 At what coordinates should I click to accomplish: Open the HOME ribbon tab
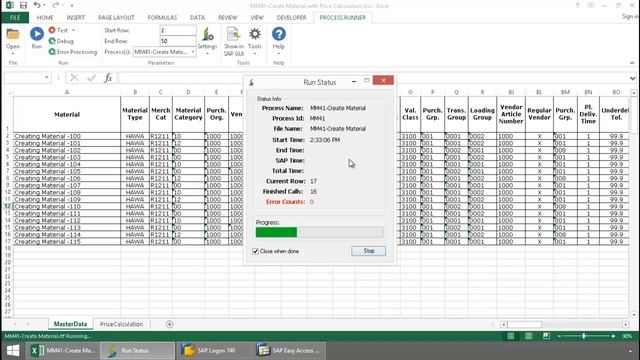pyautogui.click(x=45, y=18)
